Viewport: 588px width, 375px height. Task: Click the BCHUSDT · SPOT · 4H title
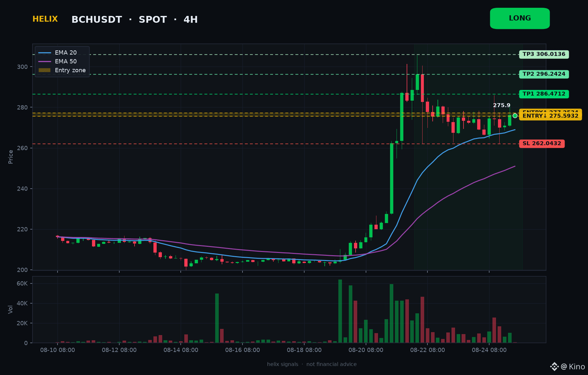click(x=135, y=19)
